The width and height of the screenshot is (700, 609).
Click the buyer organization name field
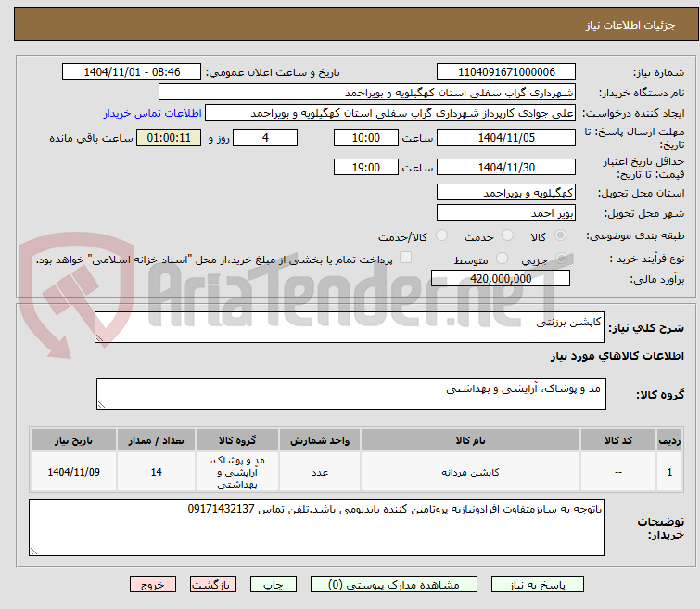coord(367,93)
